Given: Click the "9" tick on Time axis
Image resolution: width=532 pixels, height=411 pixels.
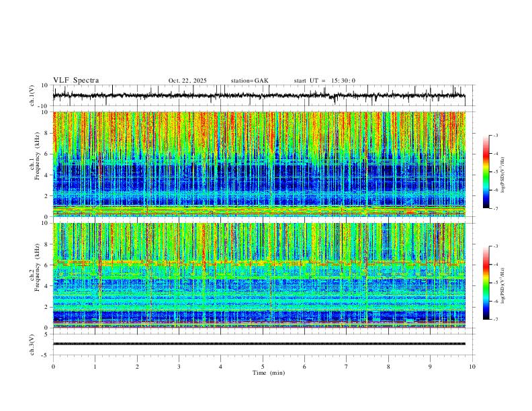Looking at the screenshot, I should tap(430, 367).
